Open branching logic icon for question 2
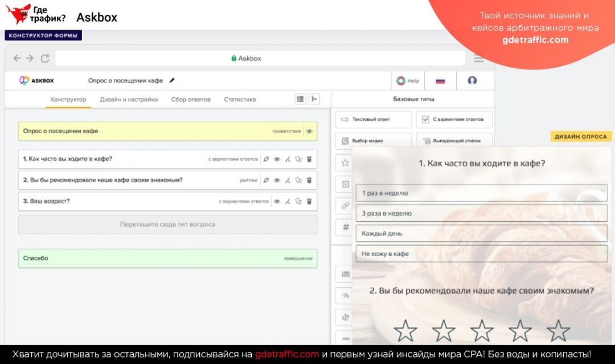615x364 pixels. tap(288, 180)
